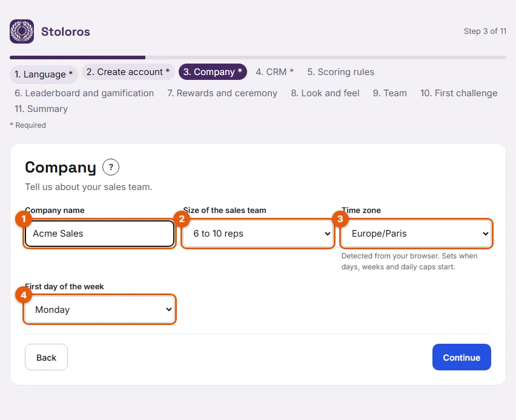Open the Size of the sales team dropdown
This screenshot has width=516, height=420.
[x=257, y=234]
